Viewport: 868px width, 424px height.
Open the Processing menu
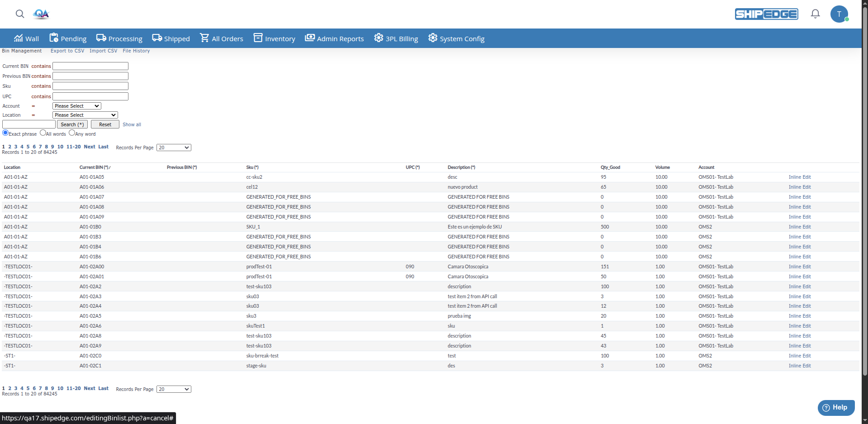119,38
